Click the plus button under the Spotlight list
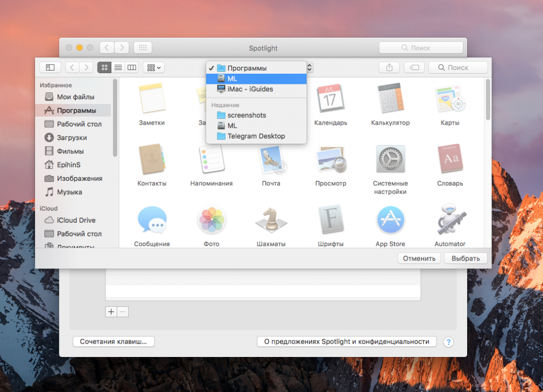 [111, 312]
